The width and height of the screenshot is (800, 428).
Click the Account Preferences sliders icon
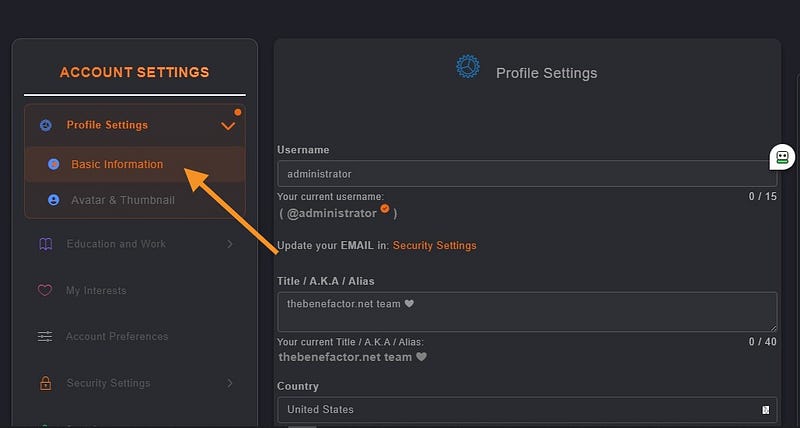(x=45, y=336)
